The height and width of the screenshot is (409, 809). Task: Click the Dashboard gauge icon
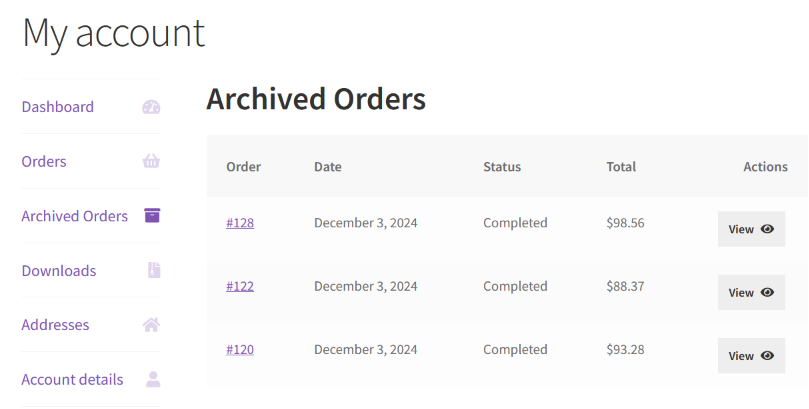coord(151,107)
